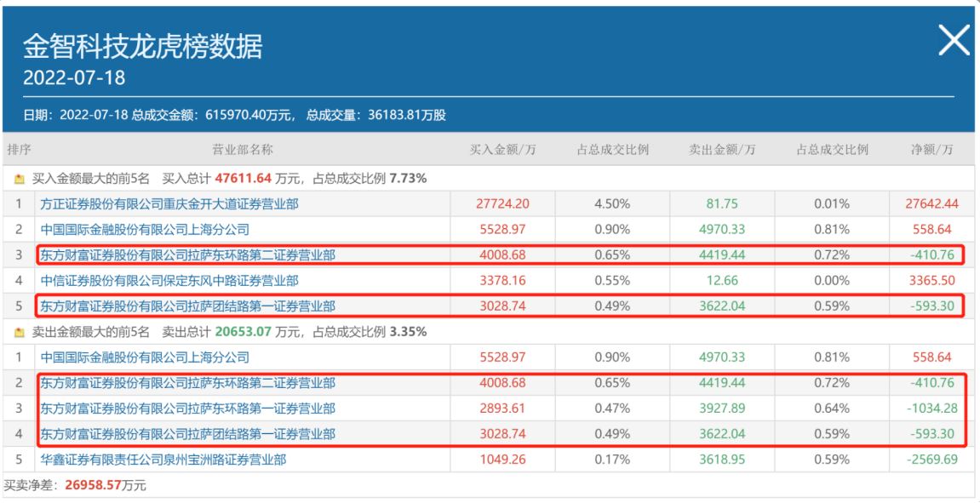
Task: Select the 0.17% ratio cell
Action: click(x=612, y=460)
